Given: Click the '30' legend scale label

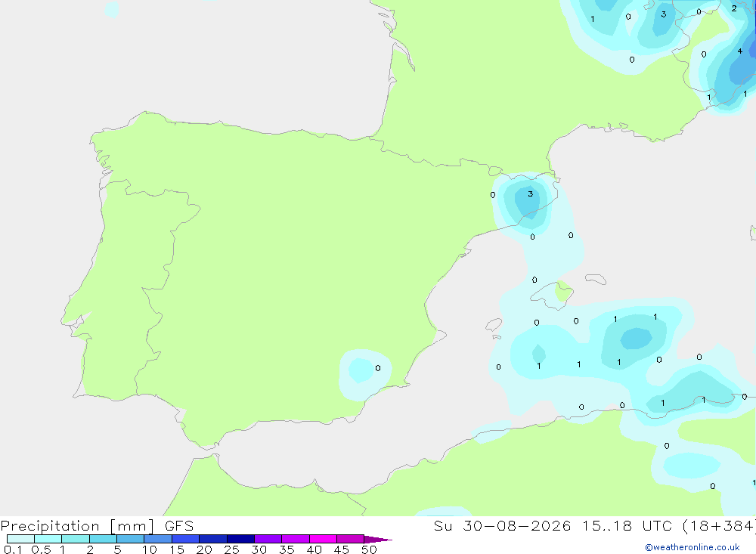Looking at the screenshot, I should point(259,549).
